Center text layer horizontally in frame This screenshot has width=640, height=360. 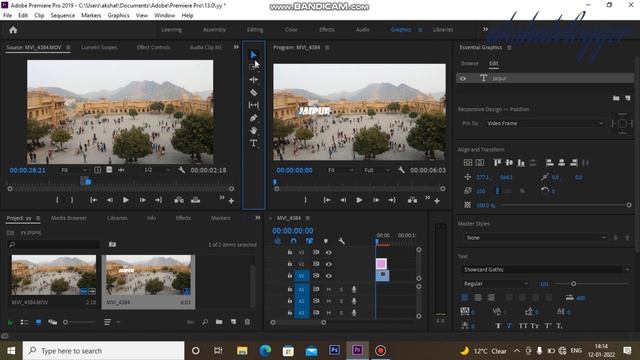480,163
